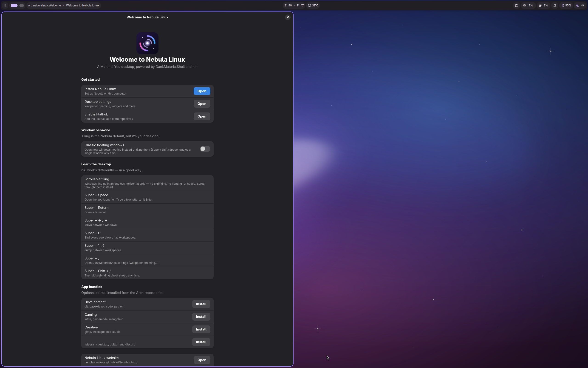The image size is (588, 368).
Task: Open clipboard history from the top bar
Action: tap(517, 5)
